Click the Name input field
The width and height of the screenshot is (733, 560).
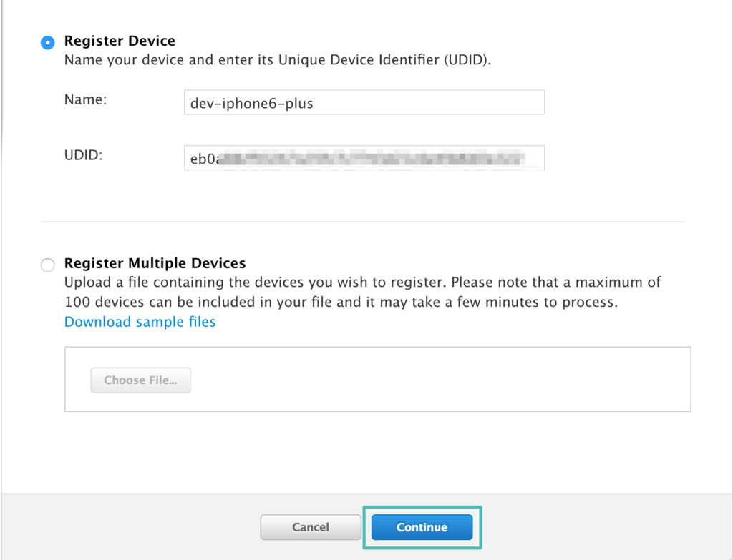coord(364,102)
